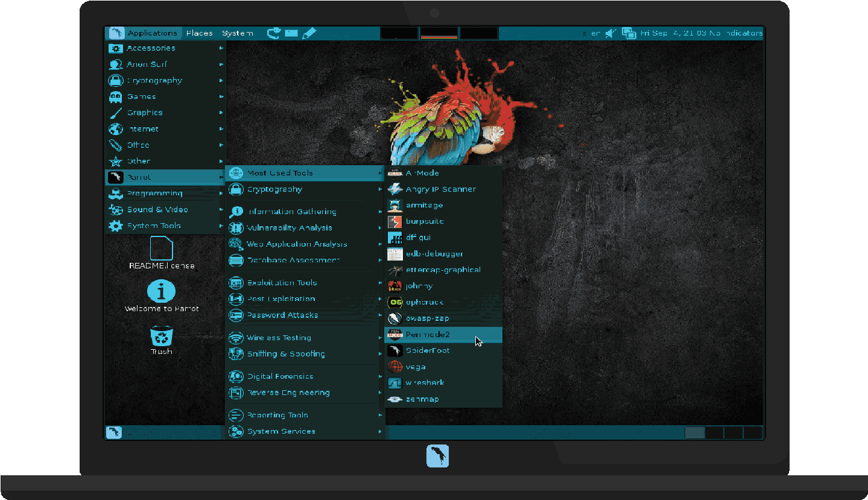
Task: Expand Password Attacks submenu
Action: (305, 315)
